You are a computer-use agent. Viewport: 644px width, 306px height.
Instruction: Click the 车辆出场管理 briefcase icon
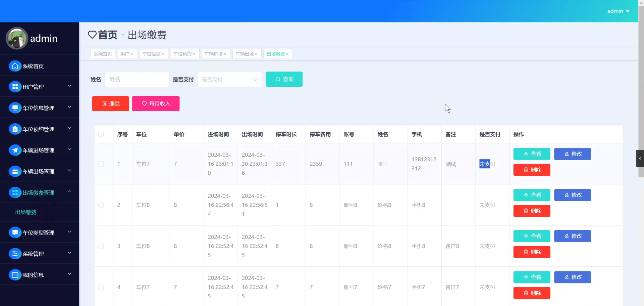[15, 172]
